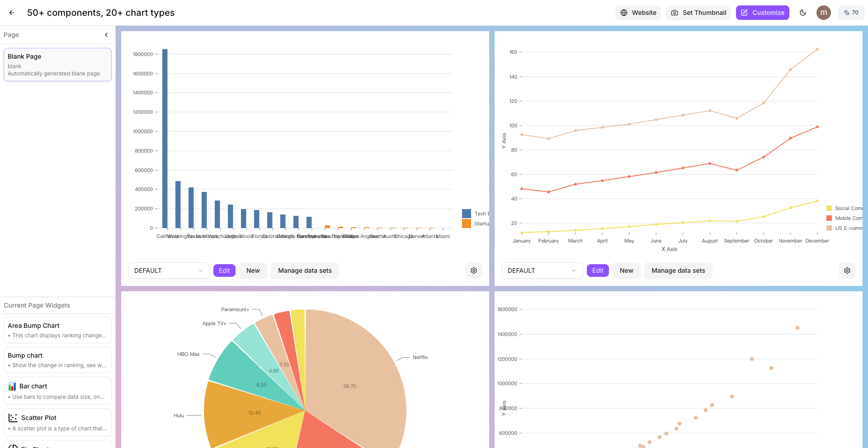Click the camera icon in Set Thumbnail
This screenshot has height=448, width=868.
tap(675, 13)
